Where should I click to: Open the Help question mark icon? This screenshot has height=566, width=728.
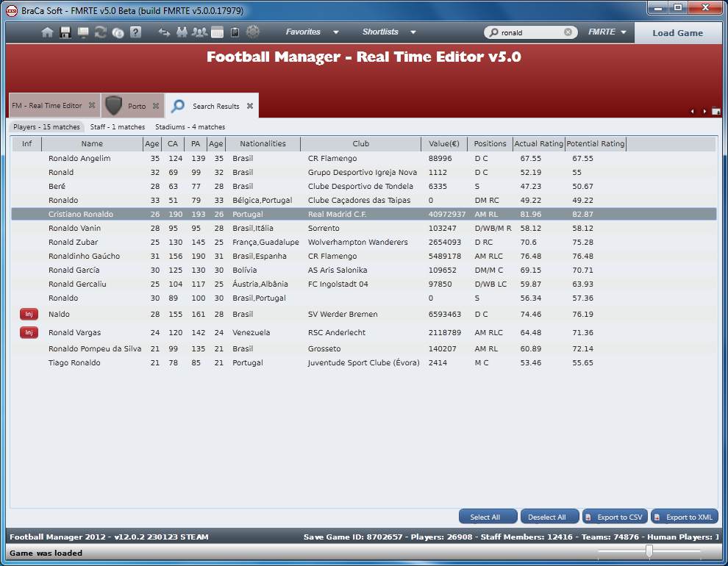point(135,32)
